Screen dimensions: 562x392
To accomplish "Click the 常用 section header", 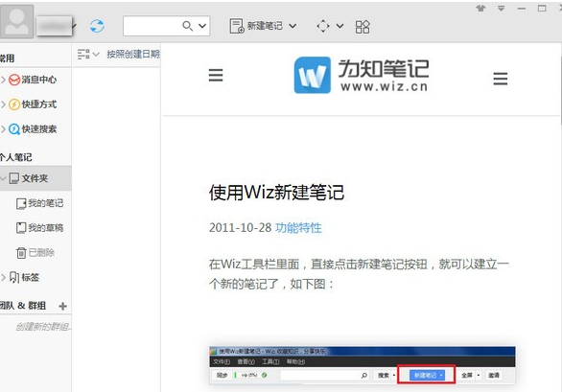I will 7,58.
